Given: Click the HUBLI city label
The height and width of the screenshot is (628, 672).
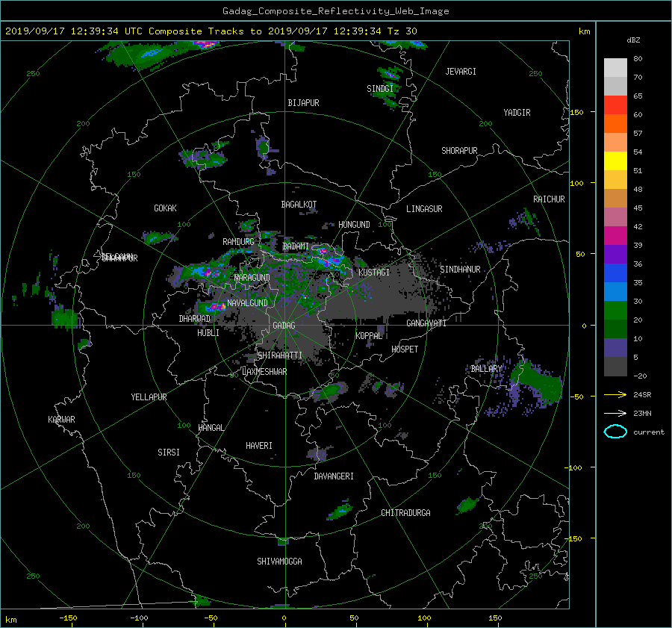Looking at the screenshot, I should 208,333.
